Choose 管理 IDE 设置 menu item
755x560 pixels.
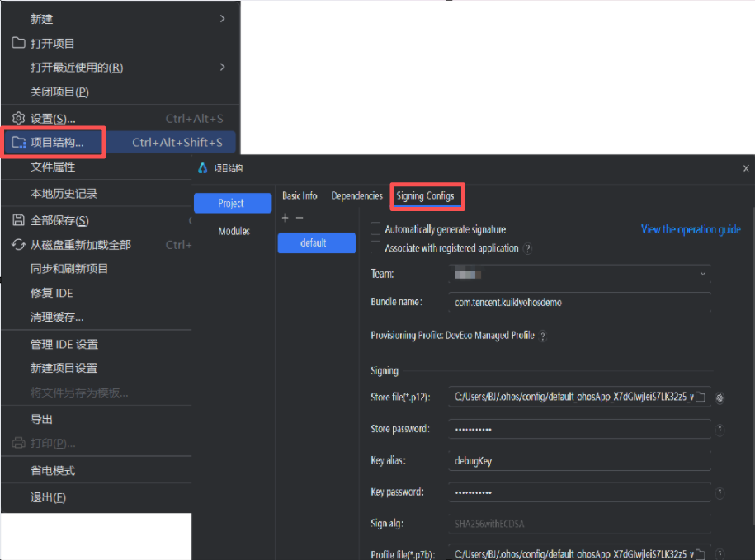click(x=97, y=344)
